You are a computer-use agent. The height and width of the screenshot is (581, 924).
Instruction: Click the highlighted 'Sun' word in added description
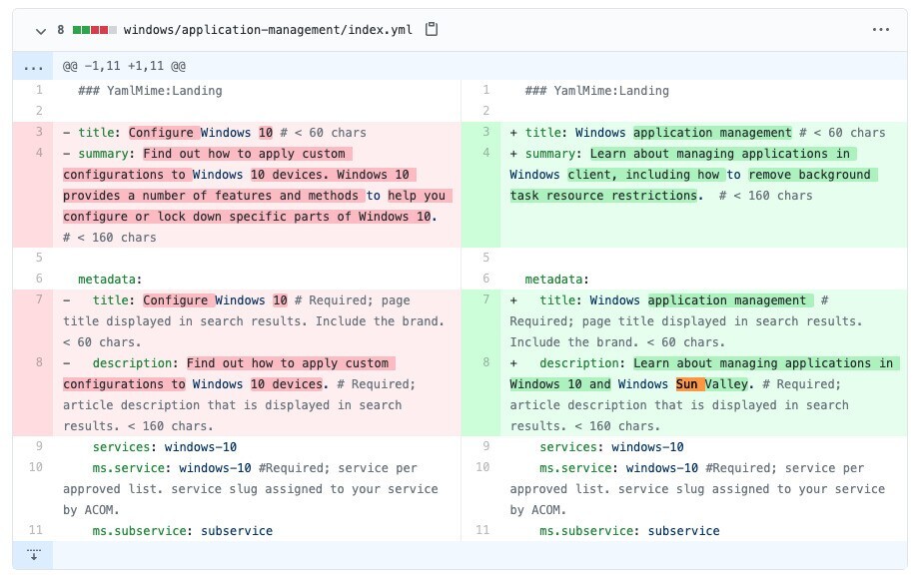tap(687, 384)
